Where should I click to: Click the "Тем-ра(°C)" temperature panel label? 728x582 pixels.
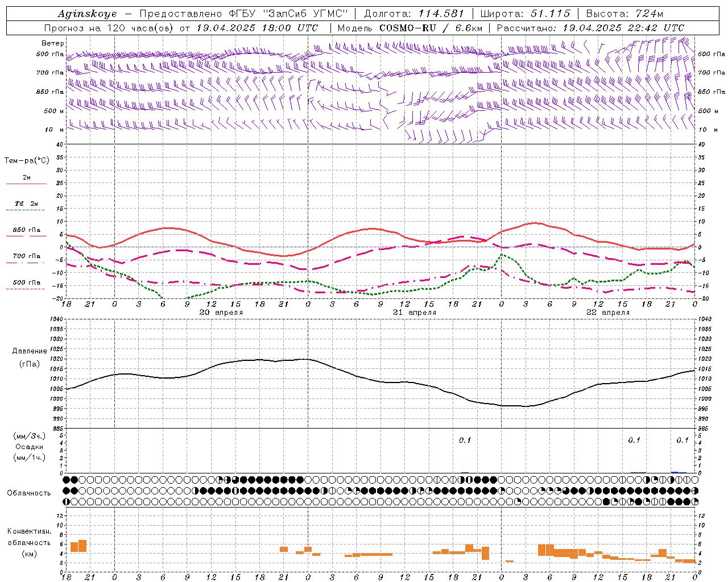pos(27,161)
